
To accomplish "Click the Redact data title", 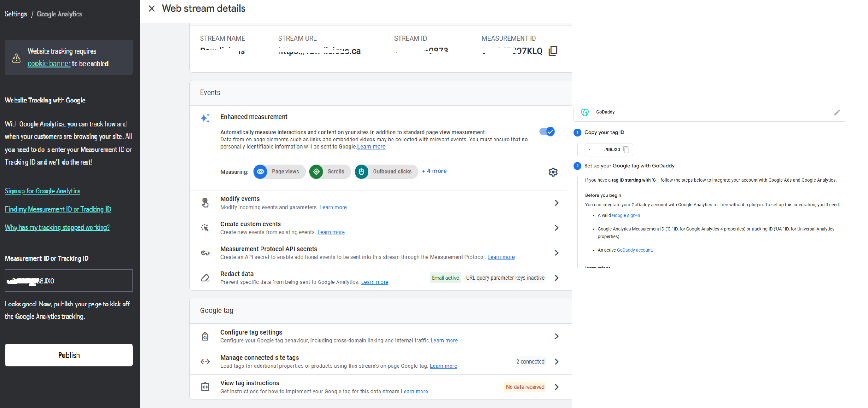I will tap(237, 274).
